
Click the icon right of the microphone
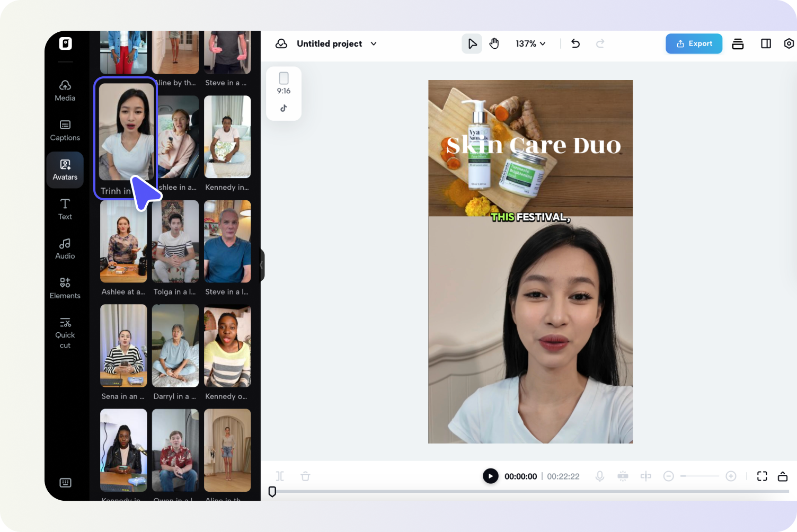pos(623,476)
